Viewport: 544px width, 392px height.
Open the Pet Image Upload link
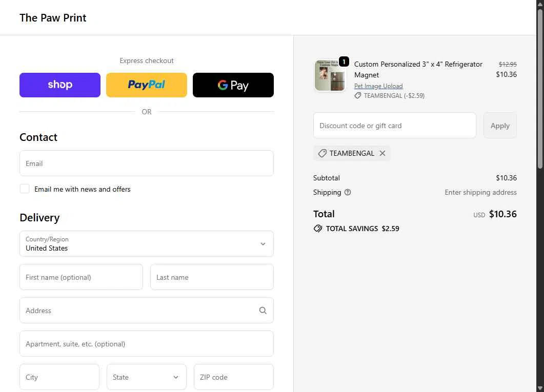click(378, 86)
